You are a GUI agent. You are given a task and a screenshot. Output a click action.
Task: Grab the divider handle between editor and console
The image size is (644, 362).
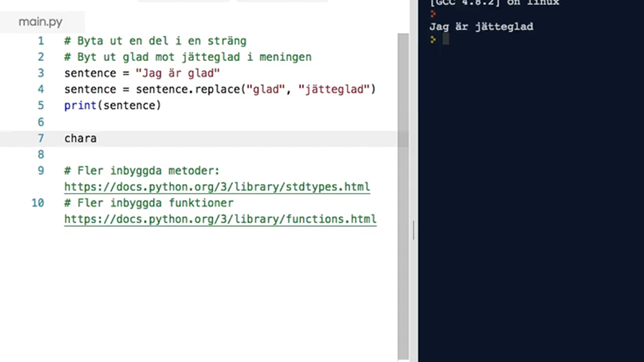[413, 230]
